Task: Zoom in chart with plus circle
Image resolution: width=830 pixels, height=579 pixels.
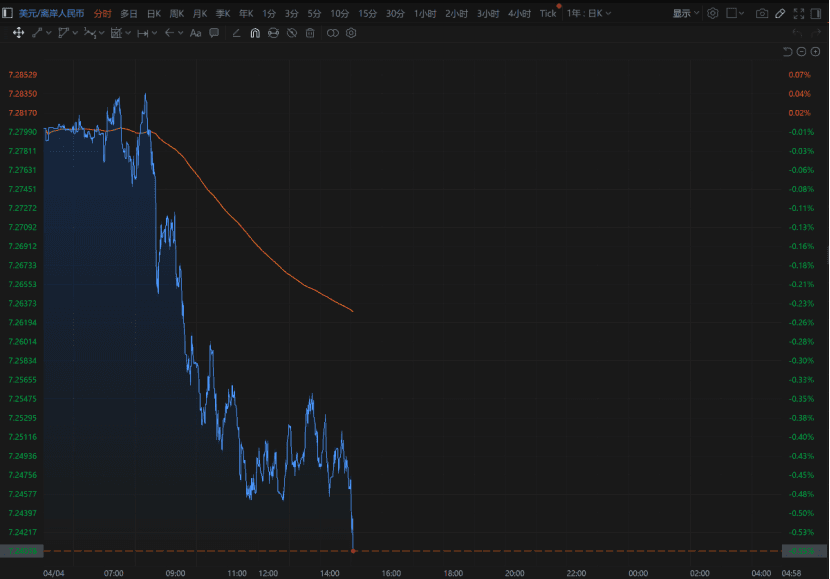Action: click(x=816, y=51)
